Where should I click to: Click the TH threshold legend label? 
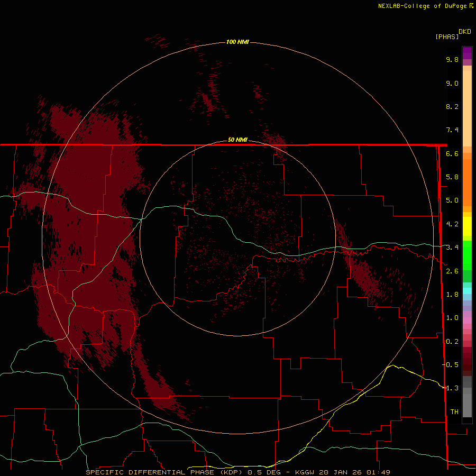454,412
